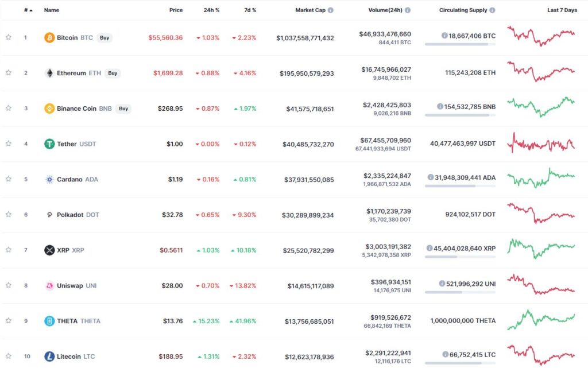Open Market Cap info tooltip icon
Image resolution: width=588 pixels, height=368 pixels.
330,10
